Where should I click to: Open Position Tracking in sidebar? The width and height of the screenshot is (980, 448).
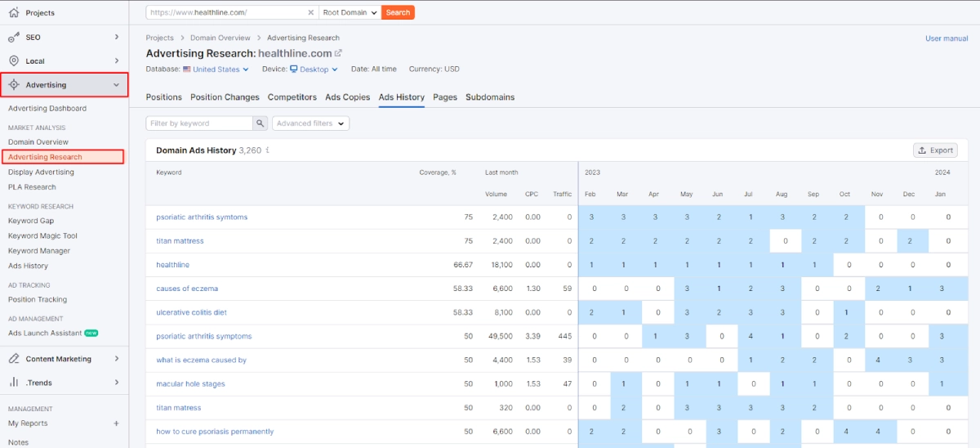pos(38,299)
